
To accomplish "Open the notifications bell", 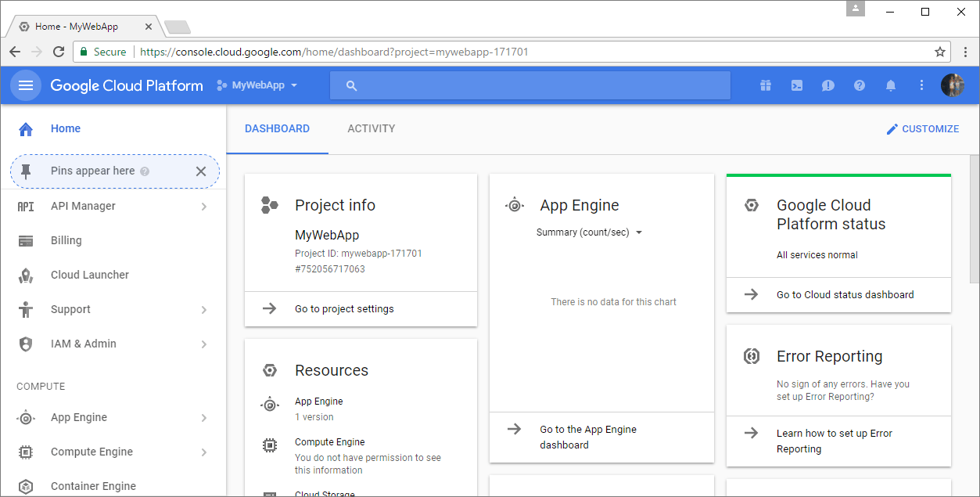I will pos(890,85).
